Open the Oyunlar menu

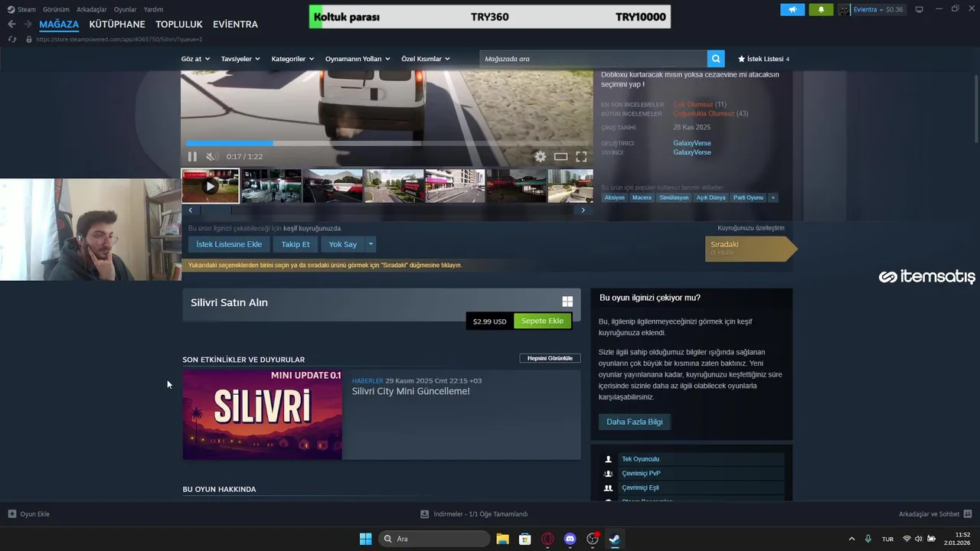point(126,9)
